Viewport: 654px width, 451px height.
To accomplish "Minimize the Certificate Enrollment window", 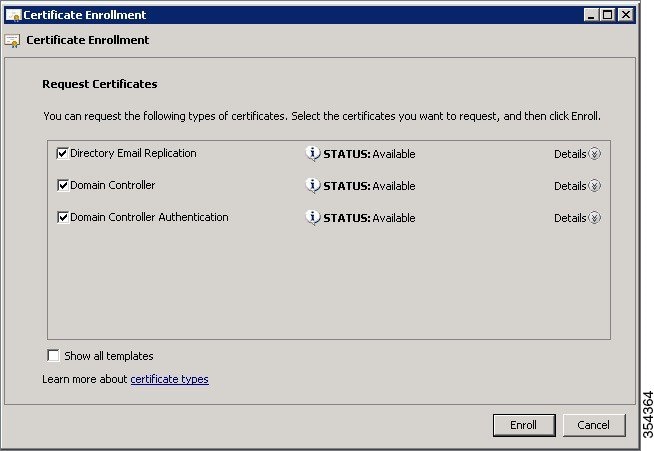I will tap(590, 15).
